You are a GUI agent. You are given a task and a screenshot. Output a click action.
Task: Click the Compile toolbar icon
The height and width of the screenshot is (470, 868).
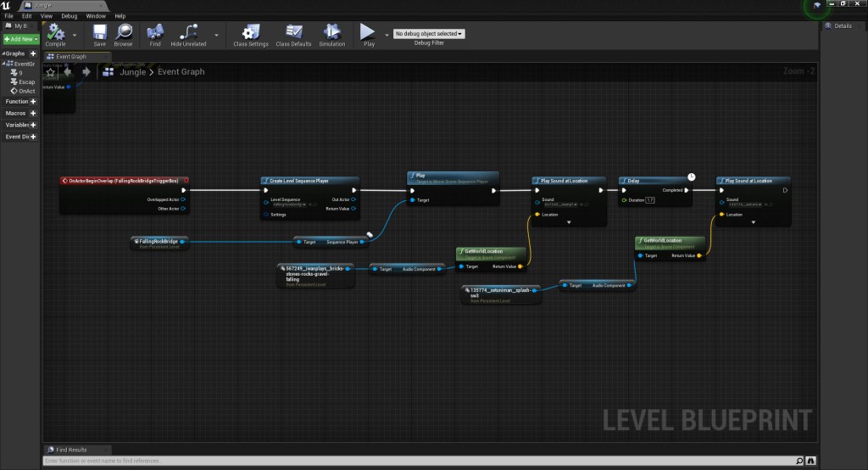[56, 32]
